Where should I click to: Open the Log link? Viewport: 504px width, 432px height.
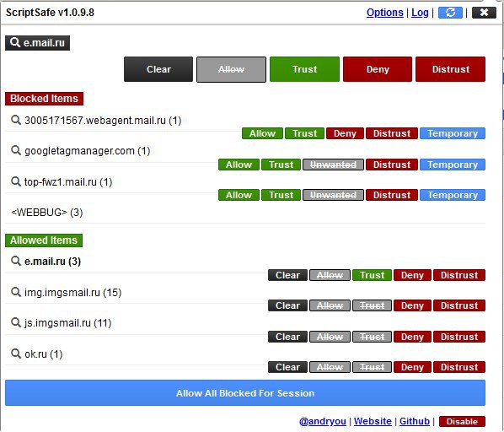coord(420,13)
